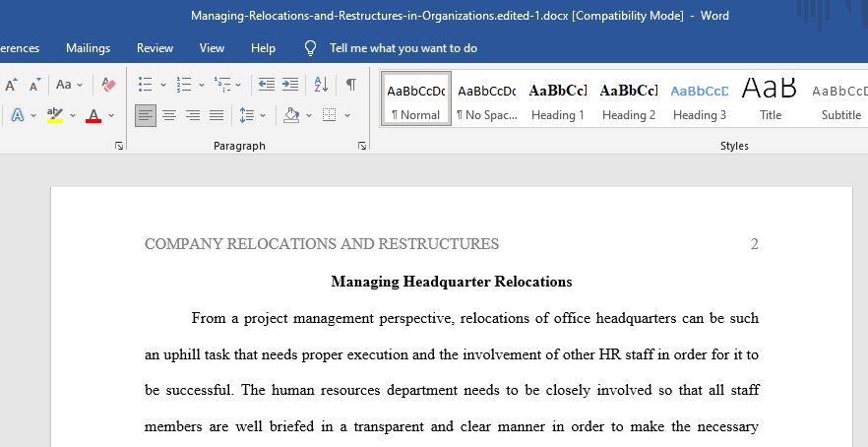Image resolution: width=868 pixels, height=447 pixels.
Task: Expand font color dropdown arrow
Action: (x=111, y=115)
